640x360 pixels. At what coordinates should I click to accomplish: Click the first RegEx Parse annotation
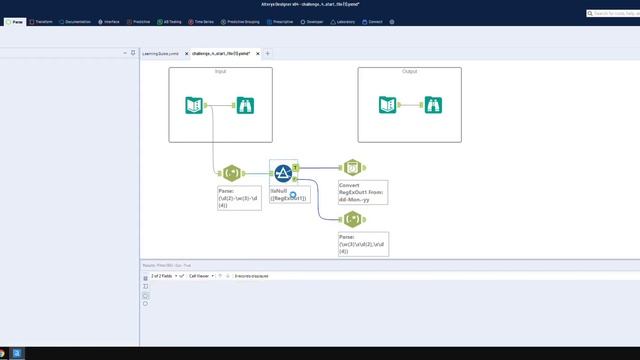pos(240,198)
